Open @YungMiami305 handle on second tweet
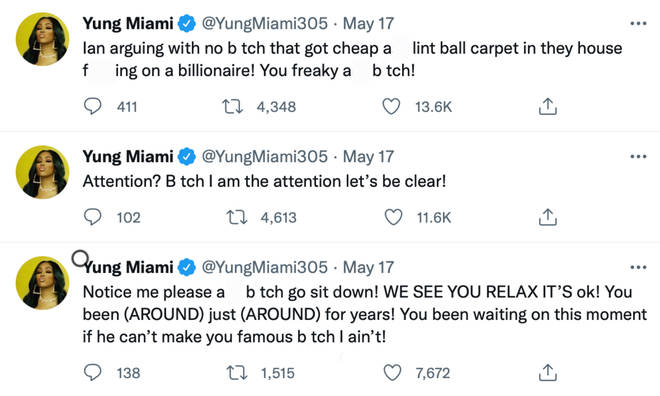 click(264, 157)
